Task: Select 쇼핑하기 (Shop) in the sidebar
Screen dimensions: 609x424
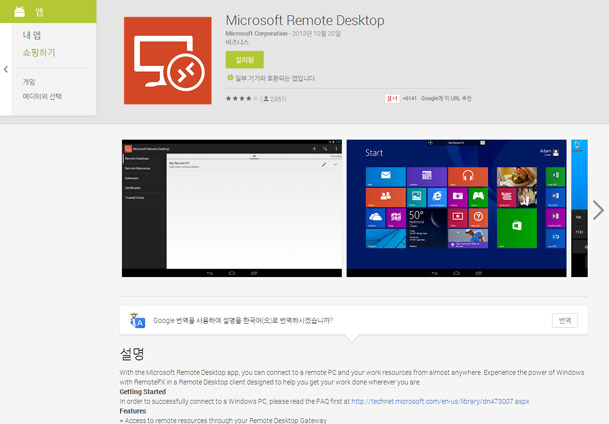Action: click(39, 52)
